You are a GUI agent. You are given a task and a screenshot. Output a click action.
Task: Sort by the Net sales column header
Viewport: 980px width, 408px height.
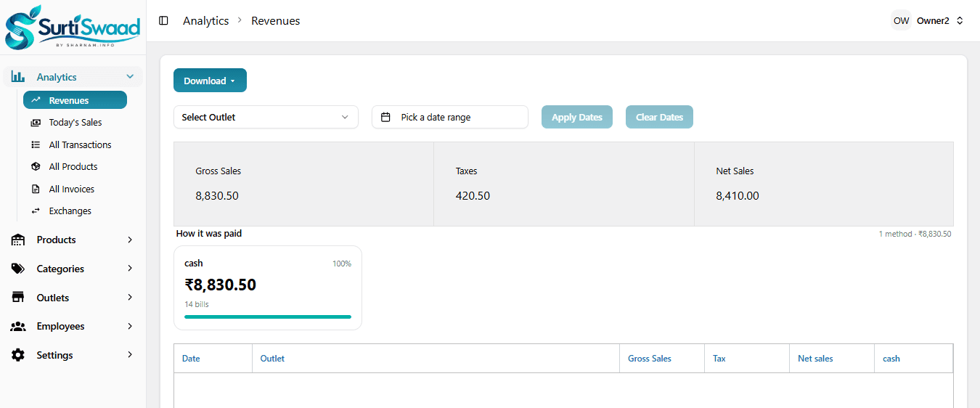(832, 359)
